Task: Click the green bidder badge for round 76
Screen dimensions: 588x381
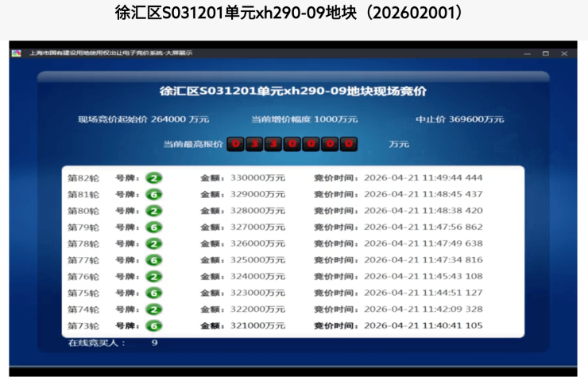Action: tap(153, 277)
